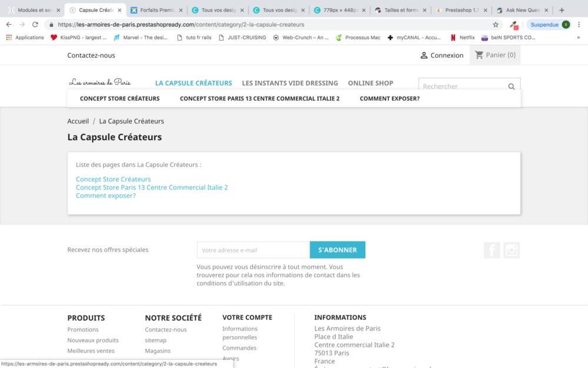Open La Capsule Créateurs menu
This screenshot has width=588, height=368.
tap(193, 83)
